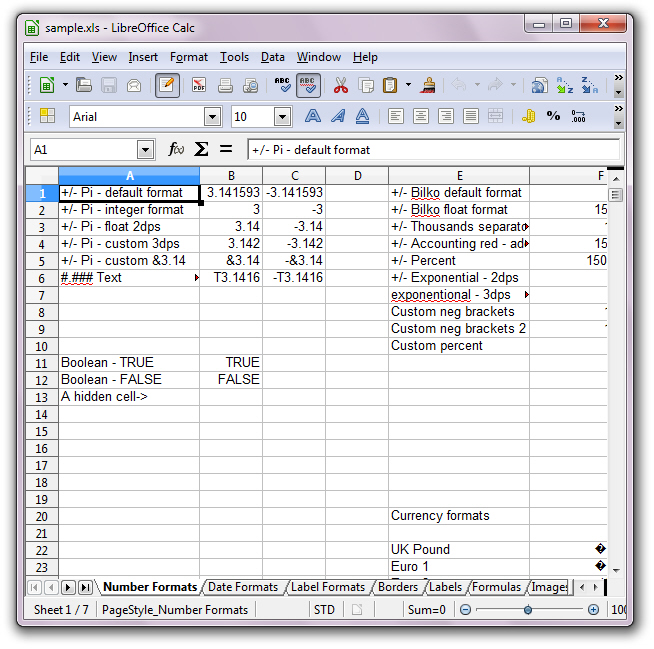Click the Document as E-mail icon
Viewport: 654px width, 649px height.
click(x=134, y=86)
